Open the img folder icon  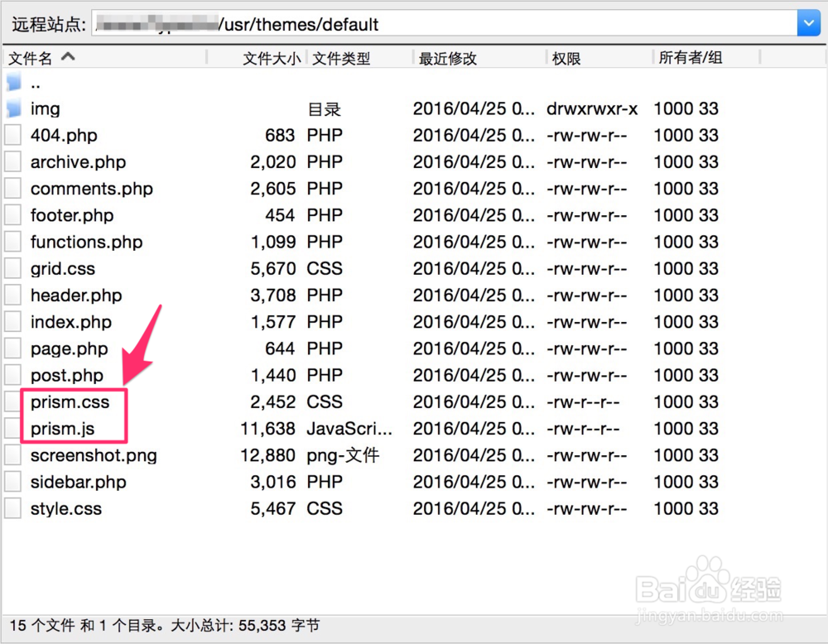point(12,108)
